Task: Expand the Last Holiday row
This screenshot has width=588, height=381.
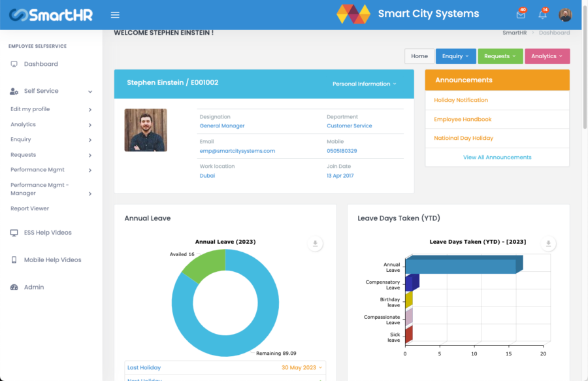Action: point(225,367)
